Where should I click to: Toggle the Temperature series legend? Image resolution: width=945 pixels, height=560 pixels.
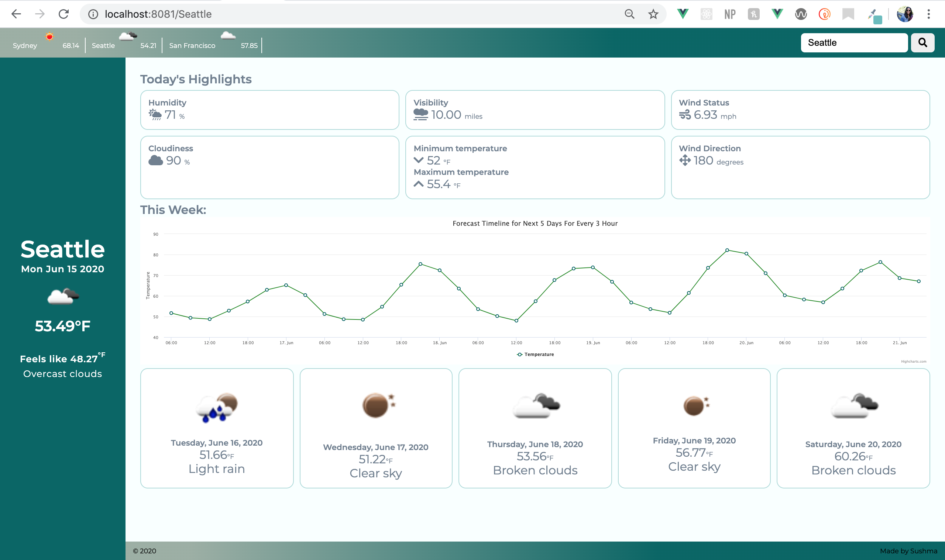click(x=535, y=355)
